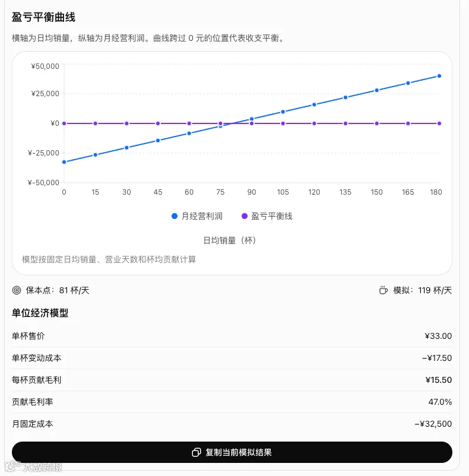Click the 模拟：119 杯/天 text
Viewport: 469px width, 476px height.
click(423, 290)
